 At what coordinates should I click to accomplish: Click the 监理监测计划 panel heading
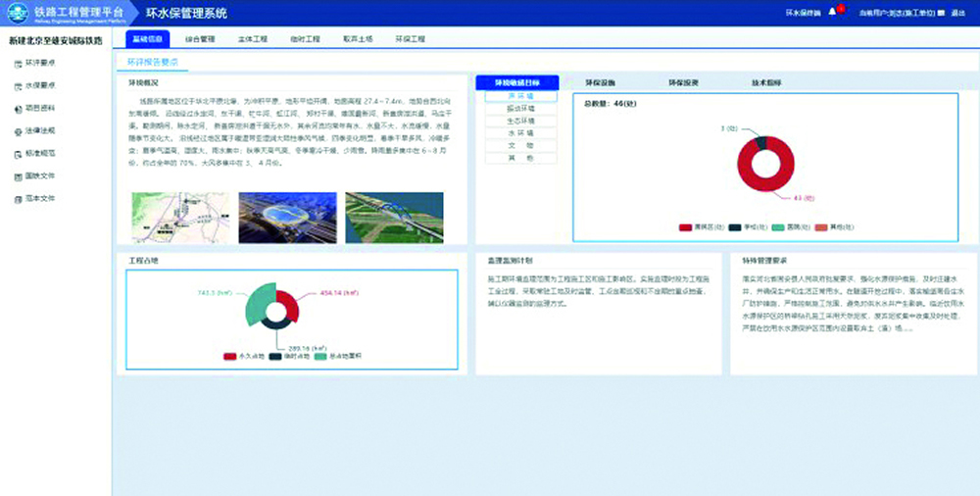pyautogui.click(x=510, y=260)
